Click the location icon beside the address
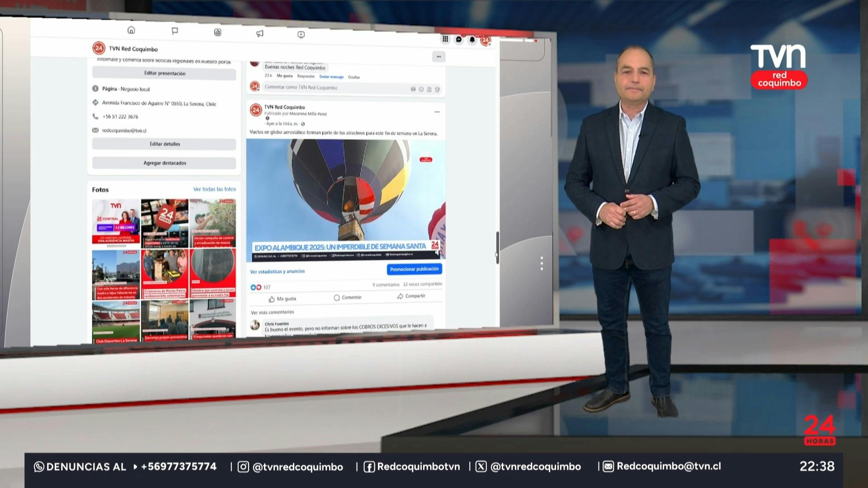Screen dimensions: 868x488 click(x=95, y=102)
